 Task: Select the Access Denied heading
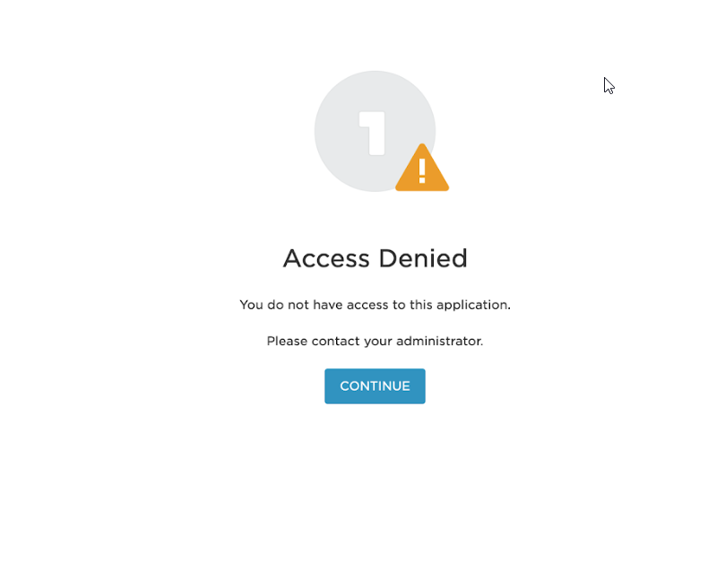coord(375,258)
